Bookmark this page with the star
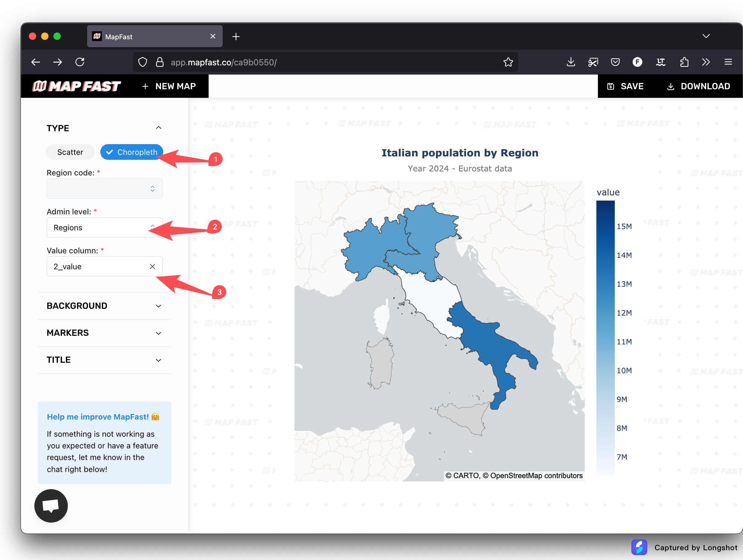The height and width of the screenshot is (560, 743). click(x=508, y=62)
